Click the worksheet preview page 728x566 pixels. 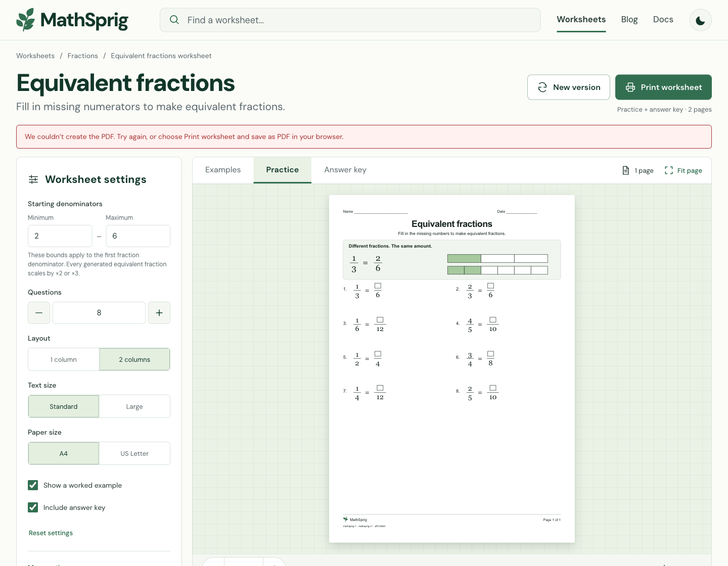pyautogui.click(x=452, y=369)
